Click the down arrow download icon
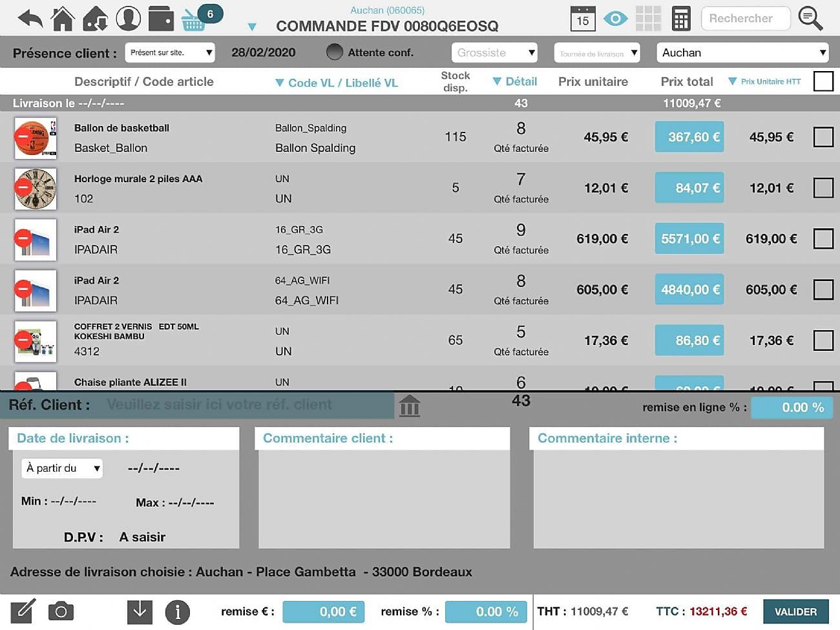Viewport: 840px width, 630px height. pyautogui.click(x=140, y=611)
